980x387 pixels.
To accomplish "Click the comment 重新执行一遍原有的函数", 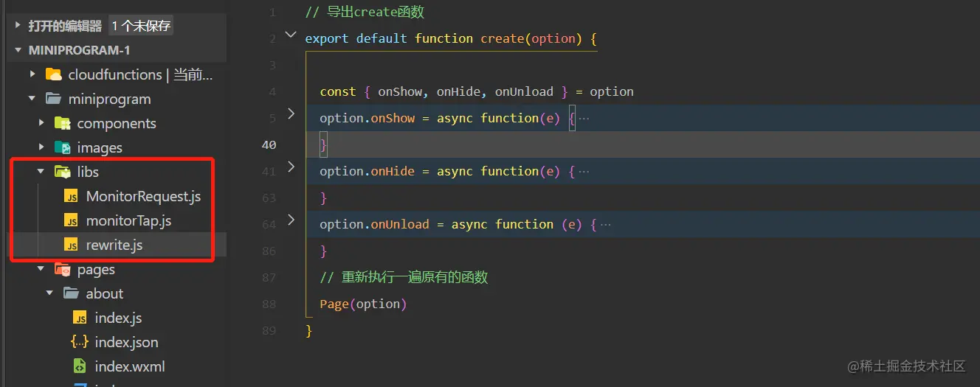I will point(415,277).
